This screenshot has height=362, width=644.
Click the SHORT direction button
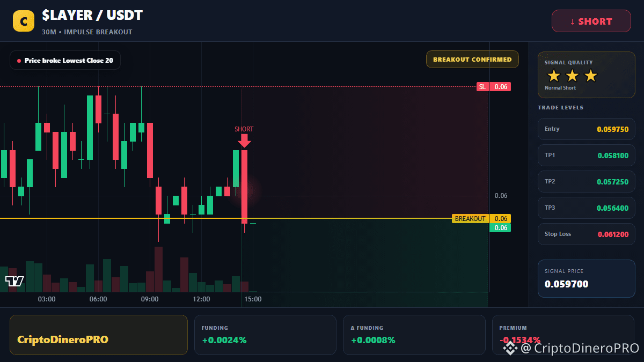pyautogui.click(x=591, y=21)
